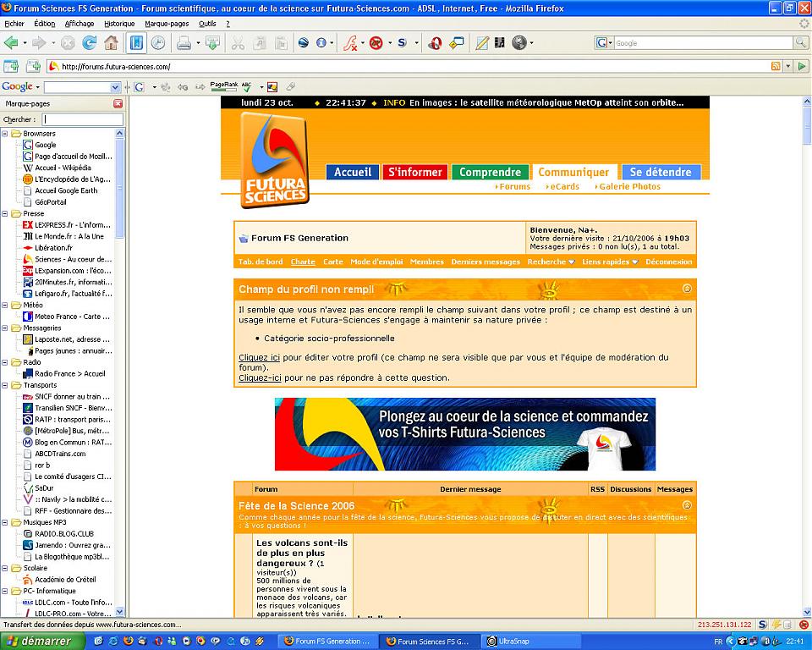Open the Galerie Photos sublink

(628, 186)
